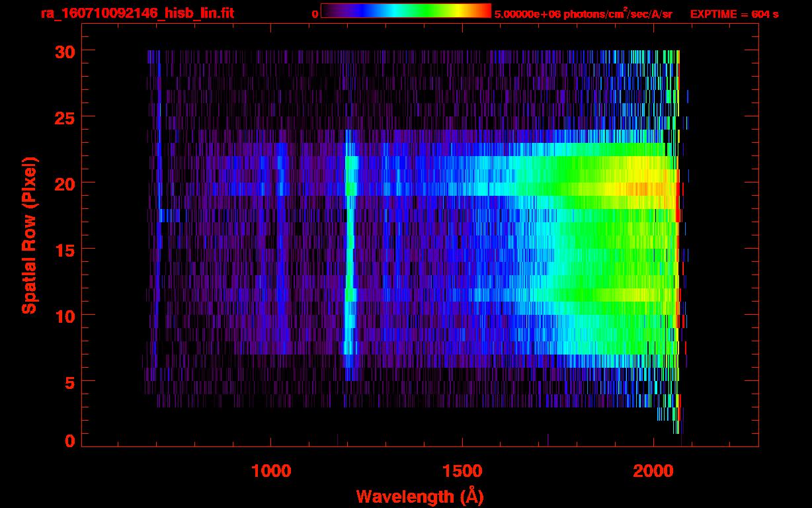Click the color bar's 0 minimum label

315,14
